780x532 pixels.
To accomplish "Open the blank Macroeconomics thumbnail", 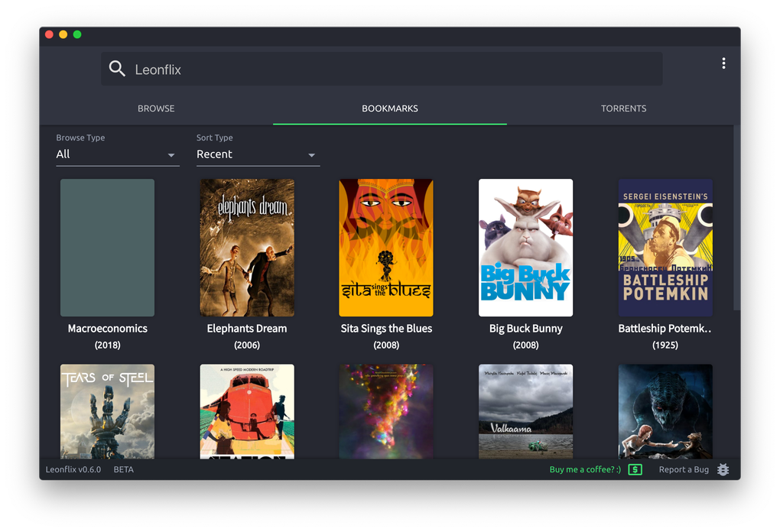I will 108,248.
